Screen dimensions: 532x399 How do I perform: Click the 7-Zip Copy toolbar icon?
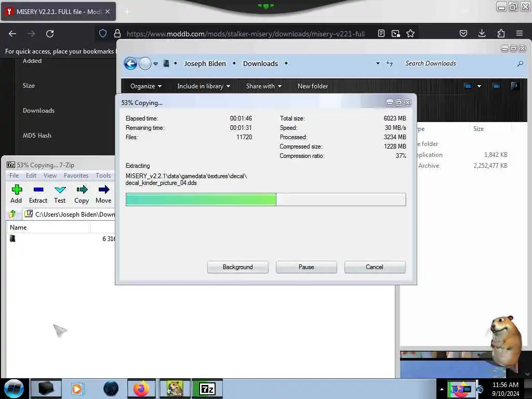pyautogui.click(x=82, y=194)
